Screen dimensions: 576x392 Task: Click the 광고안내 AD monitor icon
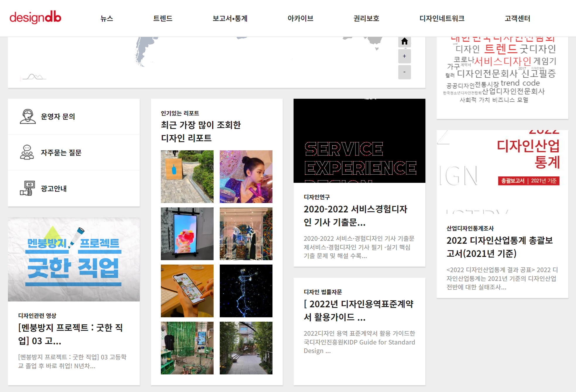[x=28, y=188]
